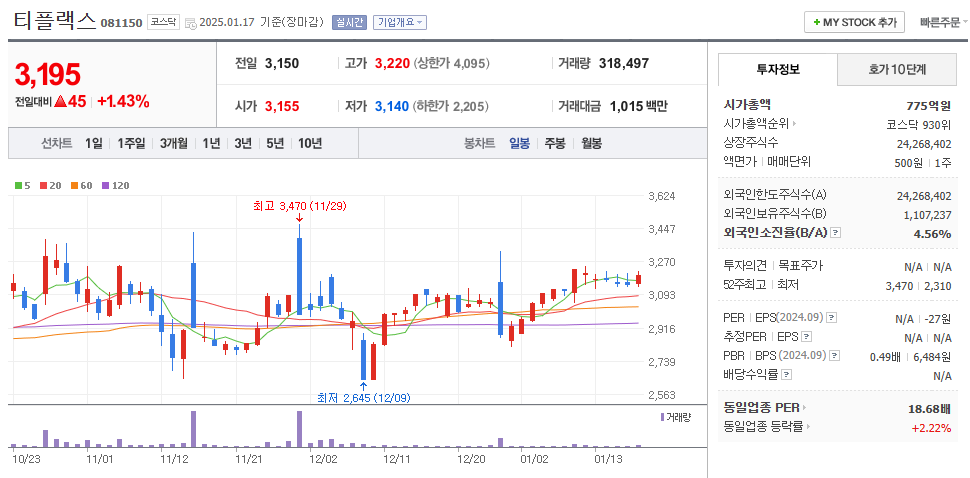
Task: Switch to the 투자정보 tab
Action: tap(778, 69)
